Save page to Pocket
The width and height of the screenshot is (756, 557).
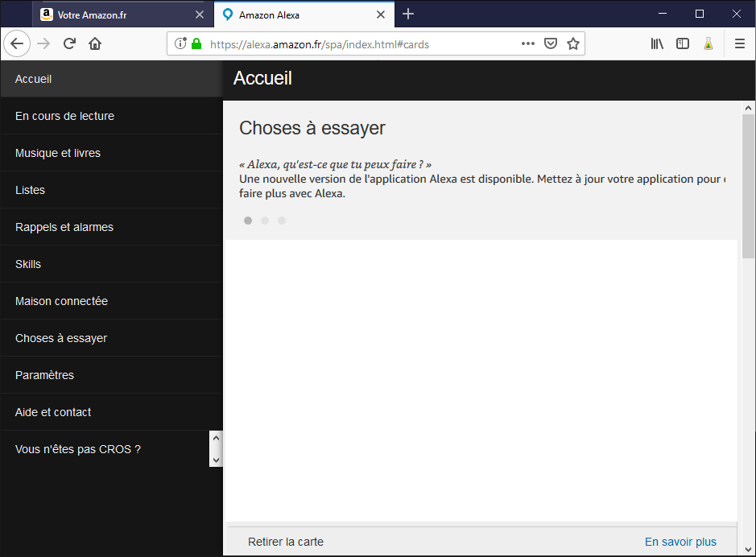coord(551,43)
